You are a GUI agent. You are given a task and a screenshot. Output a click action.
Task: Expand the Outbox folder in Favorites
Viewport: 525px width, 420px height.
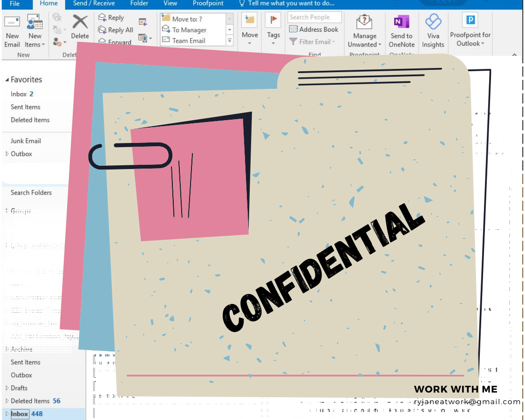[x=6, y=154]
